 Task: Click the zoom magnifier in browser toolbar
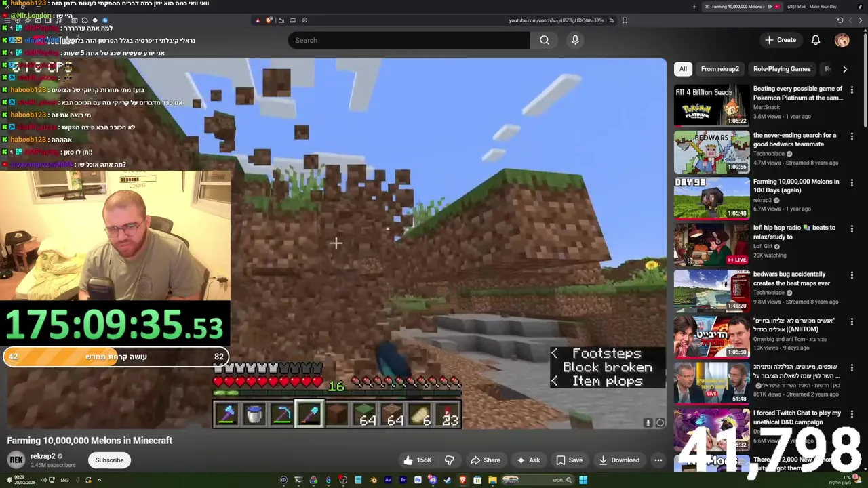(x=304, y=20)
